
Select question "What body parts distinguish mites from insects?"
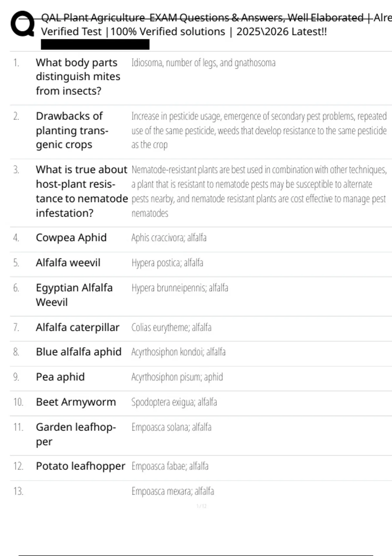[78, 77]
